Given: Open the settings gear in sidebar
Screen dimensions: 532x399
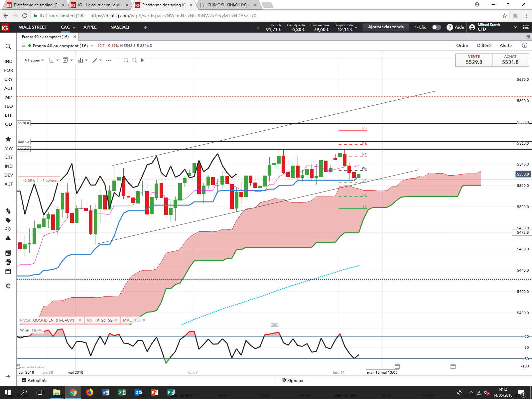Looking at the screenshot, I should [x=8, y=286].
